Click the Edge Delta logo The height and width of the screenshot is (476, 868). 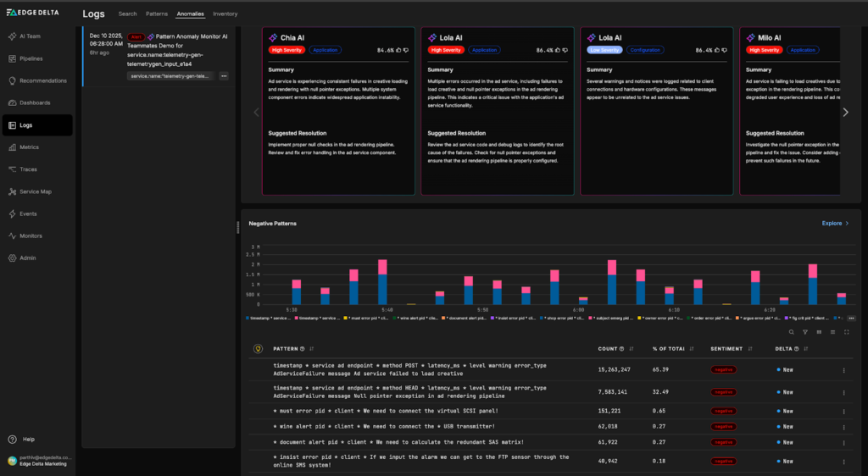[x=35, y=13]
